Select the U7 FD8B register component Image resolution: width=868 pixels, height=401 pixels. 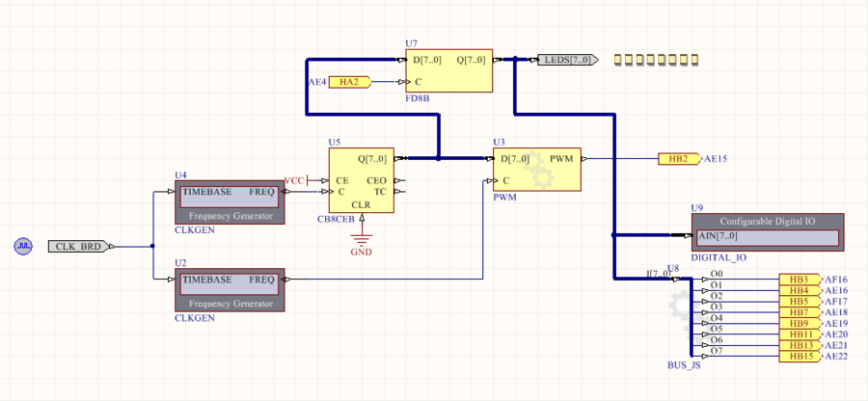(448, 70)
